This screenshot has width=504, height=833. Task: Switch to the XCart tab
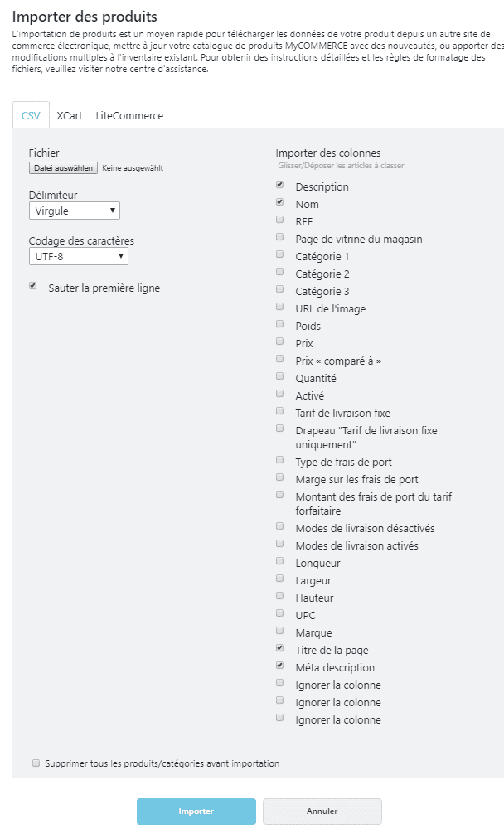tap(70, 115)
